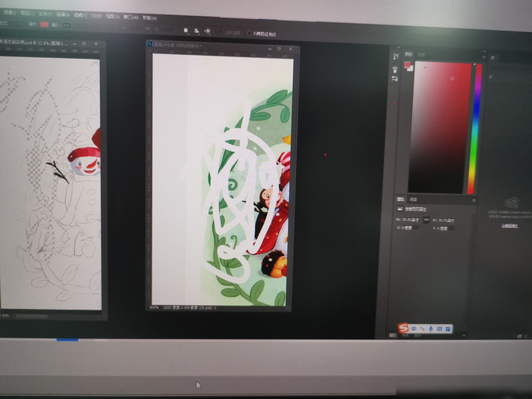Screen dimensions: 532x399
Task: Click the pixel layer properties icon
Action: click(399, 209)
